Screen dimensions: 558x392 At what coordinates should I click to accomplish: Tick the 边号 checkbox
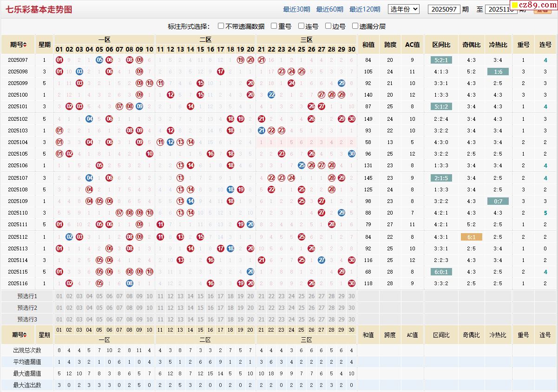coord(328,26)
